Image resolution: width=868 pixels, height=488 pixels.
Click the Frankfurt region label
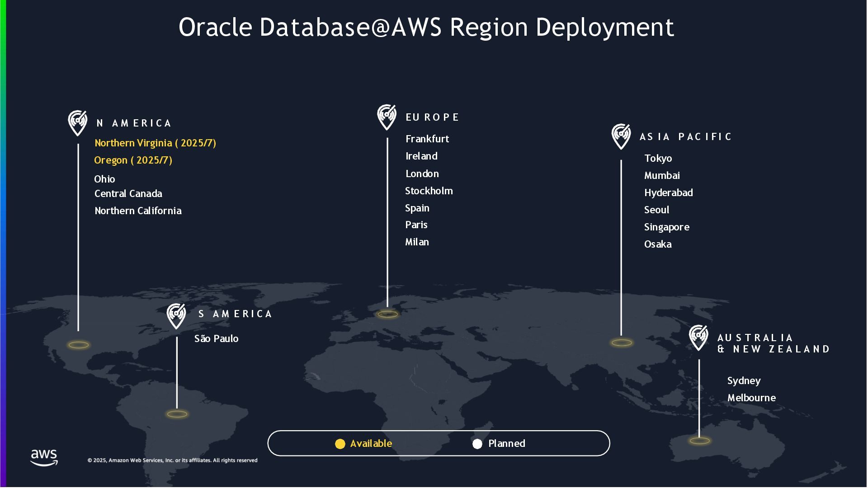427,139
